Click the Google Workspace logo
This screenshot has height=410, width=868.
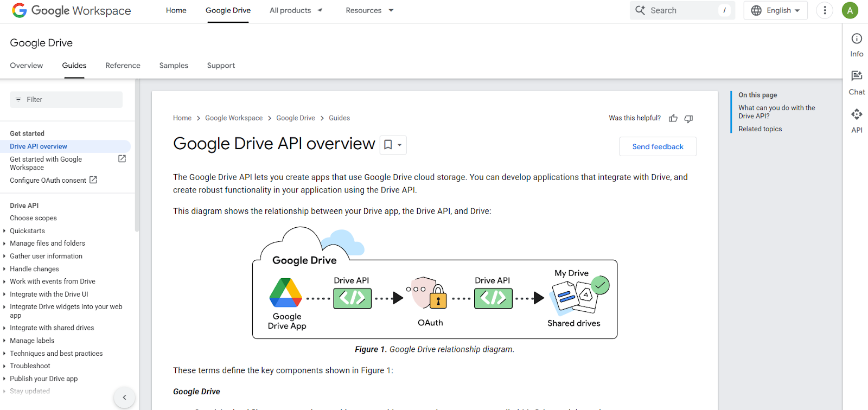coord(72,10)
